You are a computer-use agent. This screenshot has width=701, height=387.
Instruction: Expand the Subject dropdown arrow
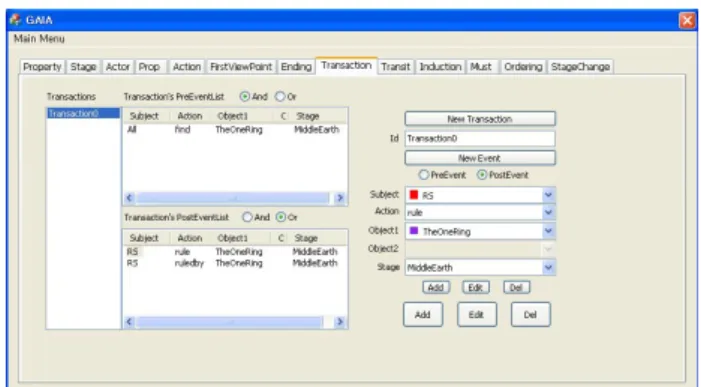548,195
